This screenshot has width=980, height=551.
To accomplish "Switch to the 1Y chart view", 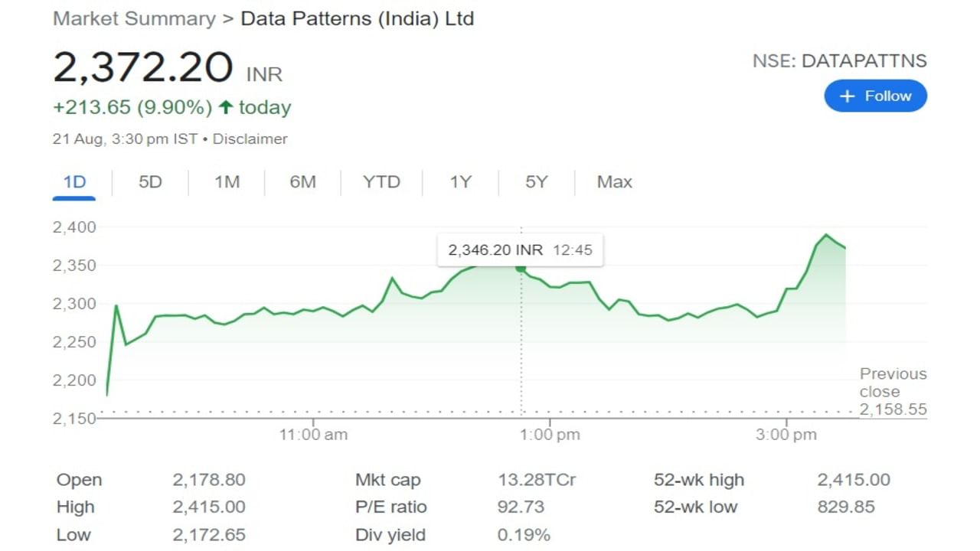I will coord(460,182).
